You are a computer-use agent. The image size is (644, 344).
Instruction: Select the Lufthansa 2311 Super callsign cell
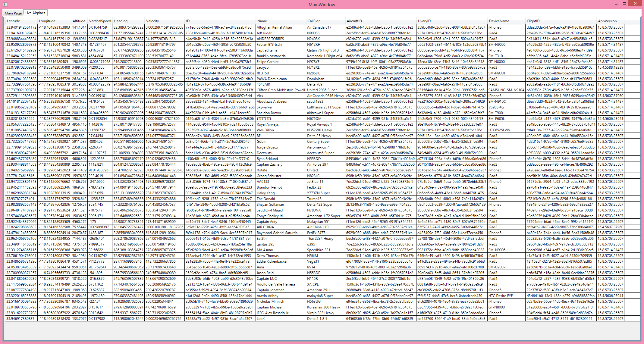pyautogui.click(x=324, y=107)
